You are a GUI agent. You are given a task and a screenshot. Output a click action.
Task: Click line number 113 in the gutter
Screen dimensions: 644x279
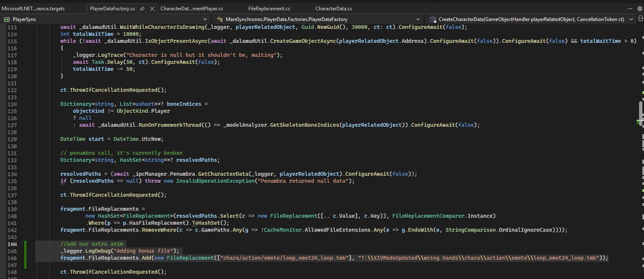point(12,27)
